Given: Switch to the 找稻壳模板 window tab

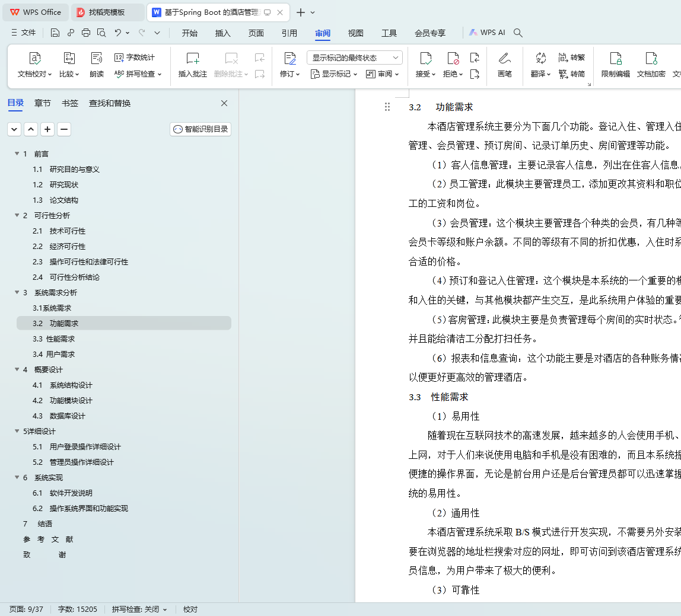Looking at the screenshot, I should point(107,12).
